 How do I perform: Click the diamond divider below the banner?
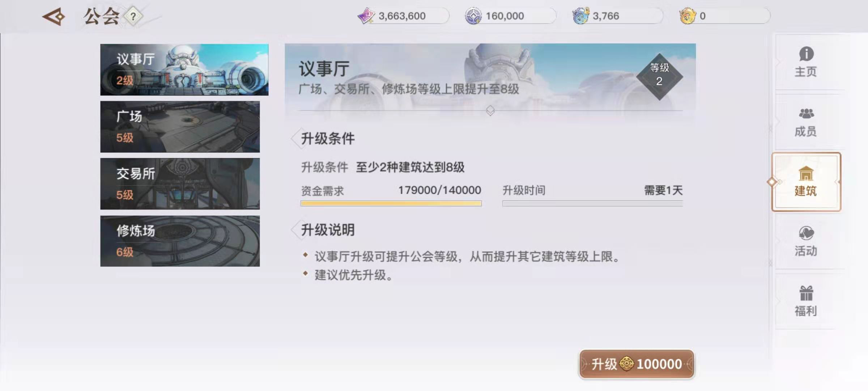click(490, 110)
